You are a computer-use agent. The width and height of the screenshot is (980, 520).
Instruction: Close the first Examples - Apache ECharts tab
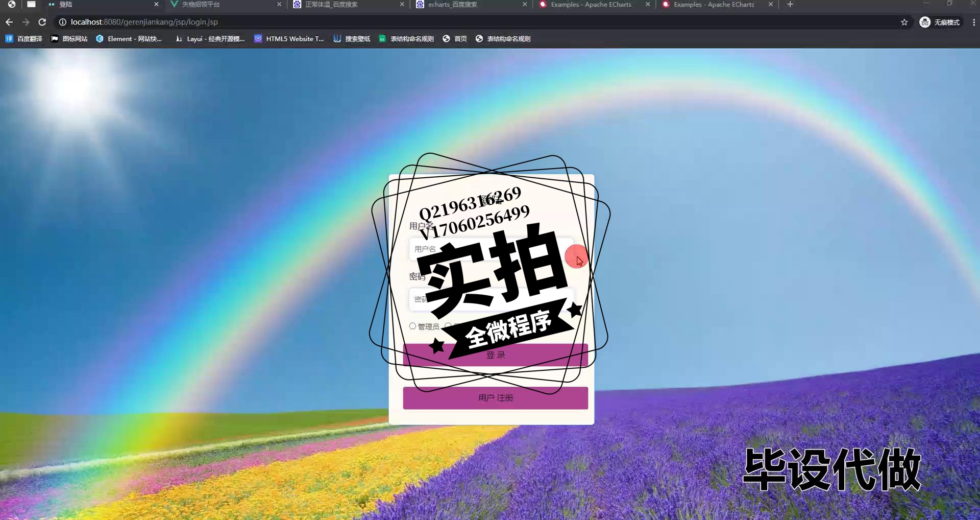click(x=648, y=5)
